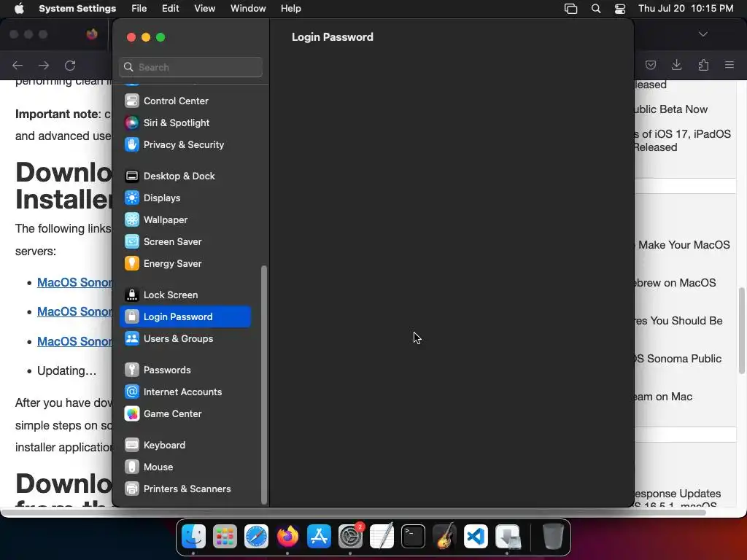Open the View menu

(204, 9)
